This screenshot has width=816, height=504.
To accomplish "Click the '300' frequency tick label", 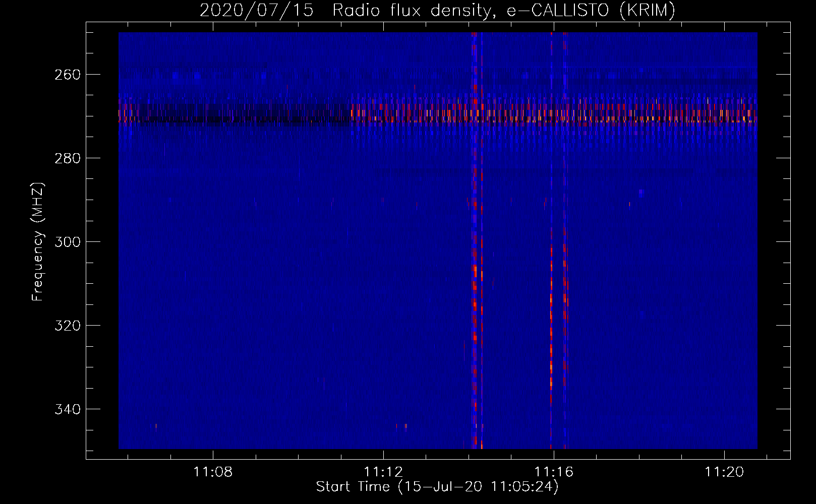I will (x=68, y=242).
